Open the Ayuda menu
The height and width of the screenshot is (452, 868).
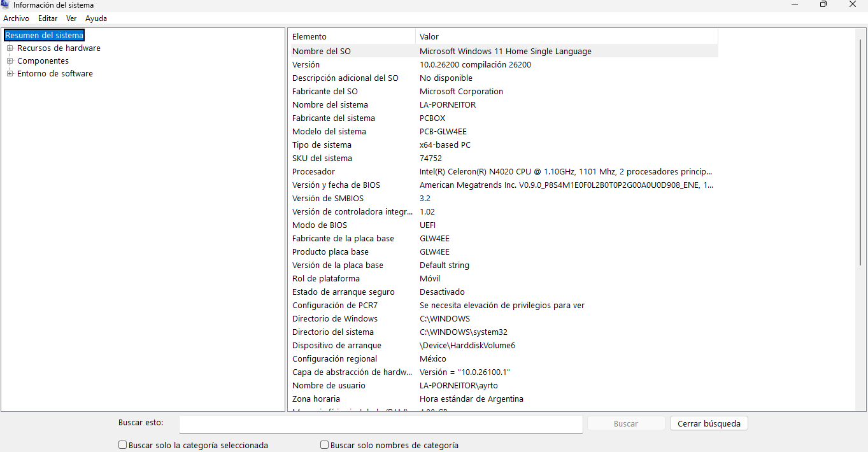pos(96,18)
